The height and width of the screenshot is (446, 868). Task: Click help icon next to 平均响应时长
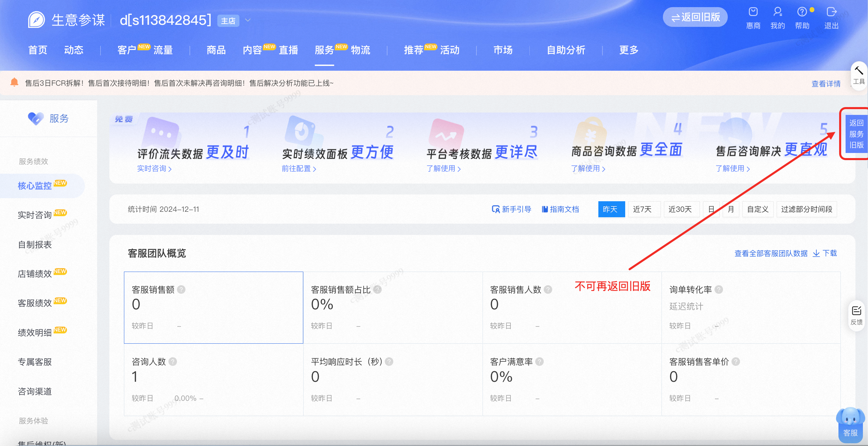[x=389, y=362]
